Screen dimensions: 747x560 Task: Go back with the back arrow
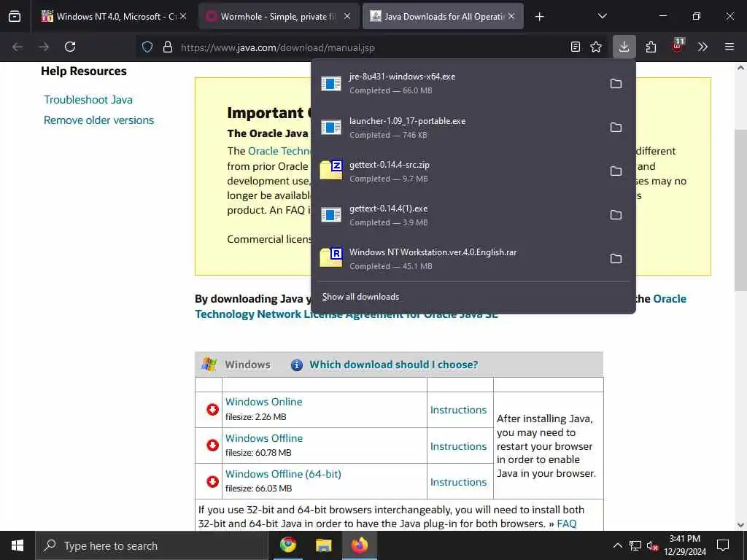pos(18,47)
